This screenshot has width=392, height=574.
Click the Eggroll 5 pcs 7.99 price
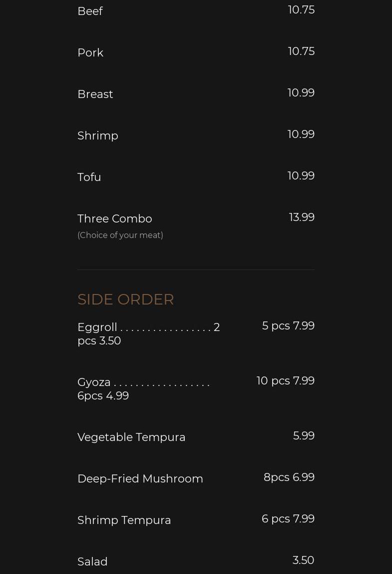(x=288, y=325)
